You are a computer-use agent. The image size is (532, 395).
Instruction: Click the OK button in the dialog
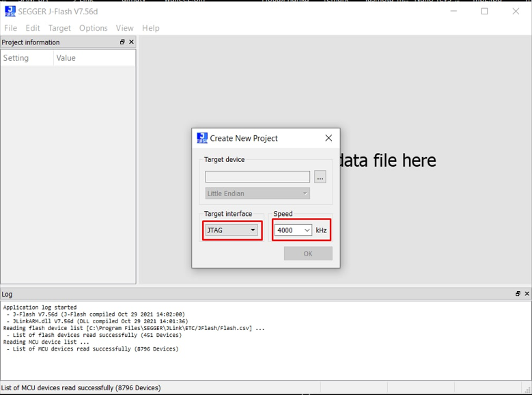tap(308, 254)
